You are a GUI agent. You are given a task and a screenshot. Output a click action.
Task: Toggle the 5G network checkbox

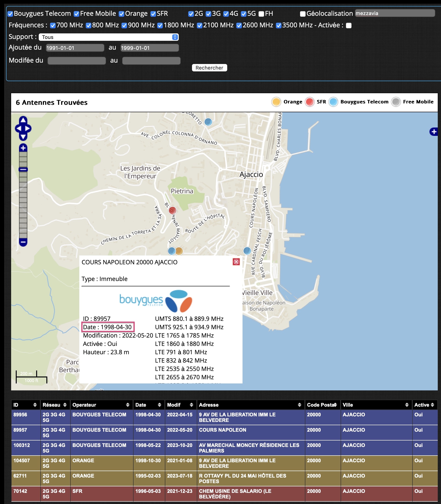point(244,14)
